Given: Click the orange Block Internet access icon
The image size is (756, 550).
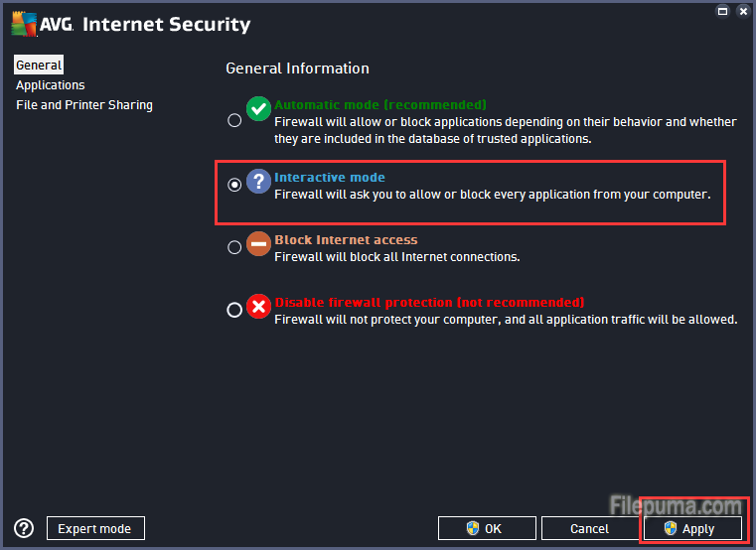Looking at the screenshot, I should pyautogui.click(x=258, y=244).
